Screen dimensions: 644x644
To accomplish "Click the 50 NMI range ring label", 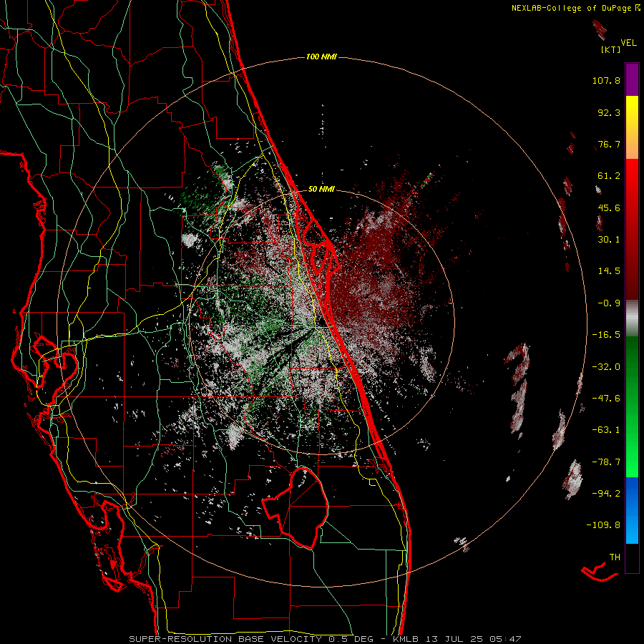I will click(x=321, y=190).
